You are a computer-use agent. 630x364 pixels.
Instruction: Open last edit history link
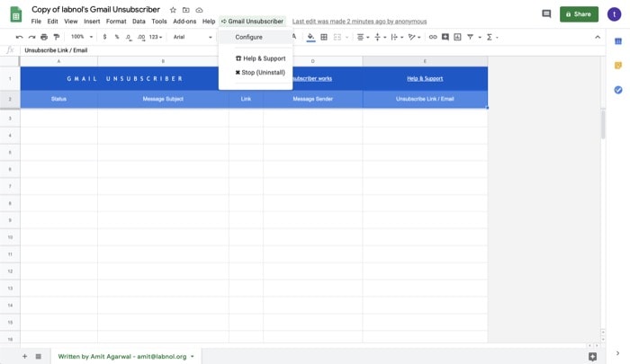click(x=359, y=22)
